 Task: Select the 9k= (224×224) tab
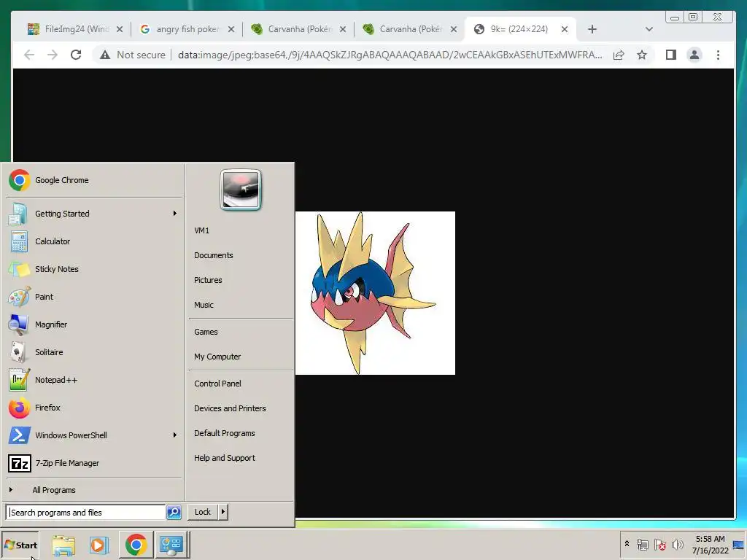tap(519, 29)
